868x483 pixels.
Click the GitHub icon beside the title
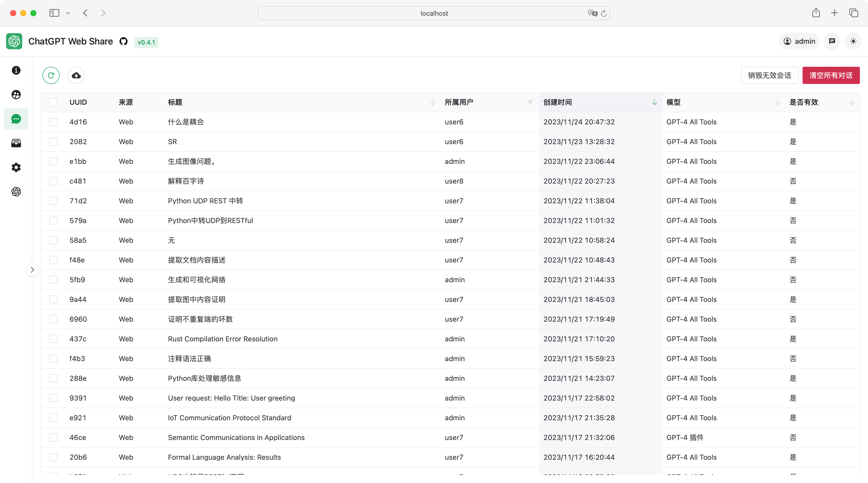pyautogui.click(x=123, y=41)
